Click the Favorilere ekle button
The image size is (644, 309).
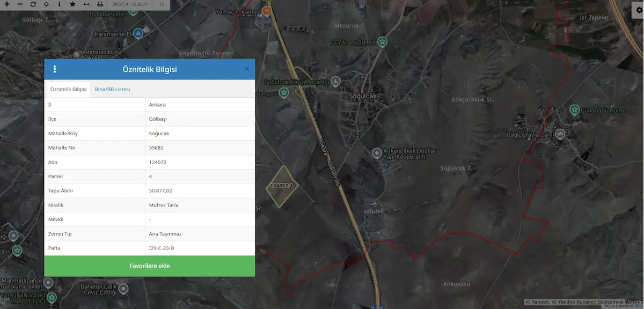pos(150,266)
